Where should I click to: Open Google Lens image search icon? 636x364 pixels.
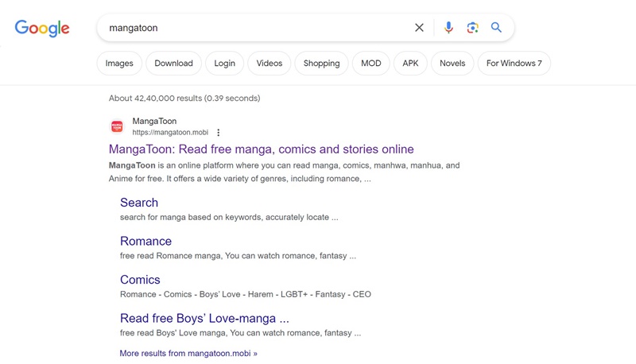click(x=472, y=28)
